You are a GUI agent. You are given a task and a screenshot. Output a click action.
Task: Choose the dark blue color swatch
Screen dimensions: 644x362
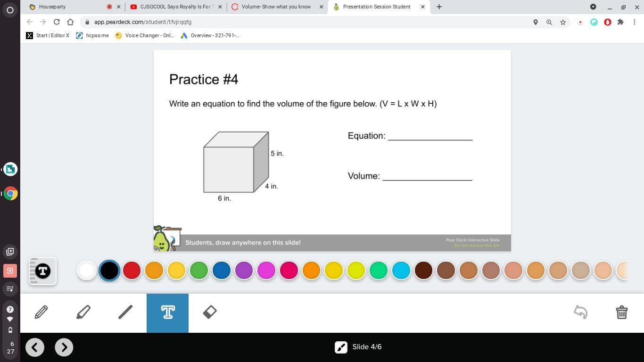222,271
